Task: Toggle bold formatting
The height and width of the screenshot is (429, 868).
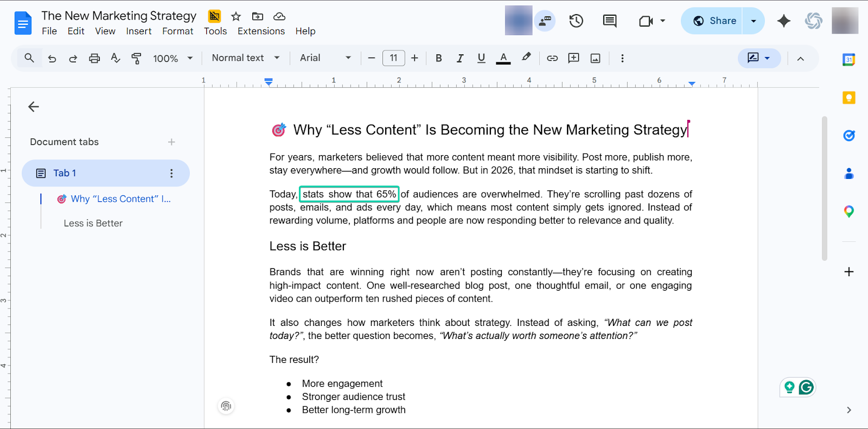Action: click(439, 59)
